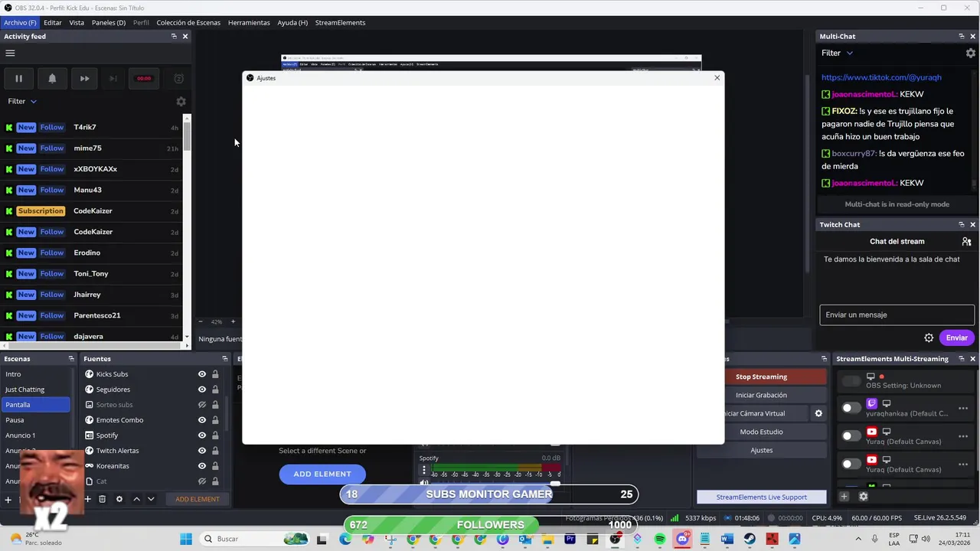This screenshot has height=551, width=980.
Task: Open the StreamElements menu
Action: pos(340,22)
